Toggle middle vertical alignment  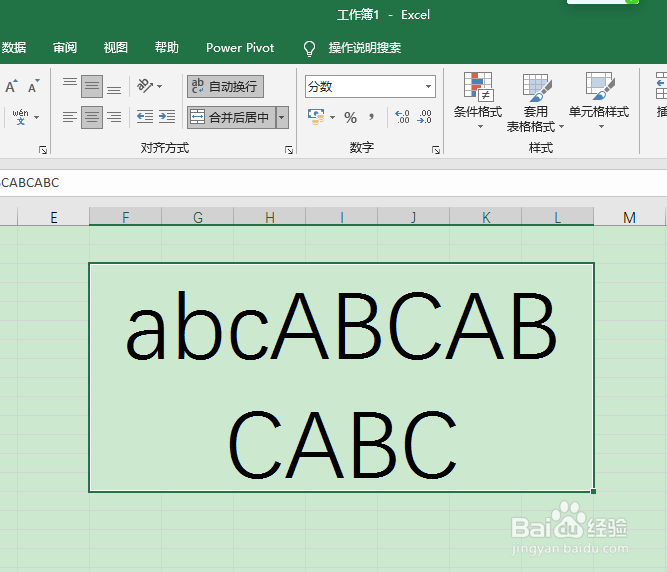pos(92,86)
